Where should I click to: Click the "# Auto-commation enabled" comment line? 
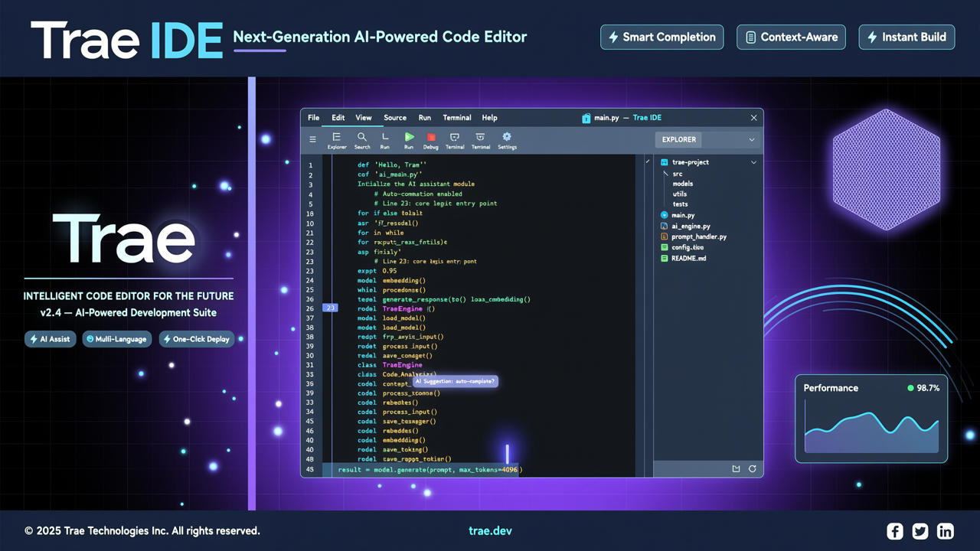click(x=418, y=194)
